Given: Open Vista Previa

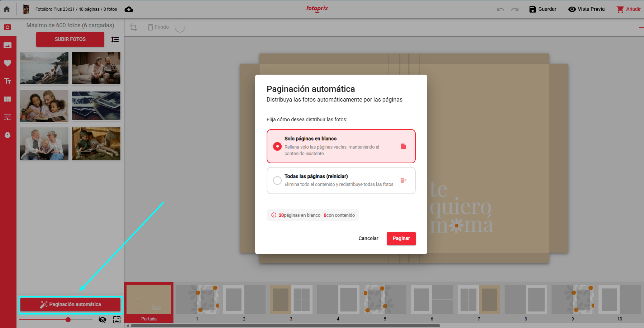Looking at the screenshot, I should pos(586,9).
